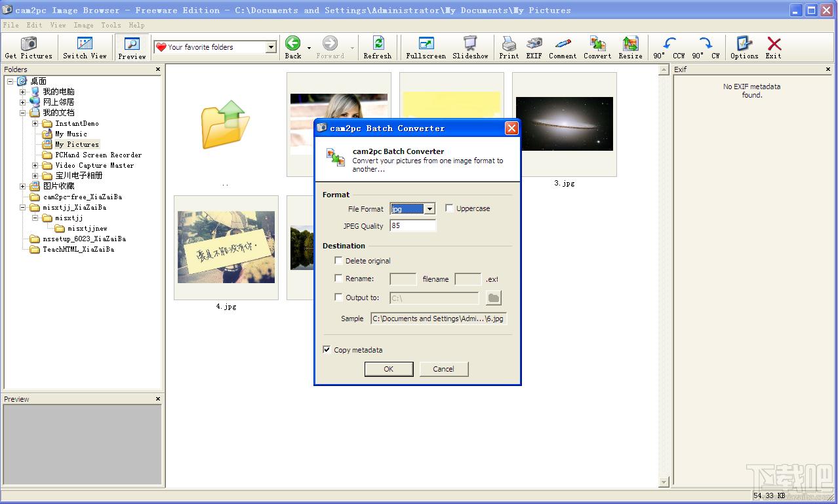Expand the Video Capture Master node
Viewport: 838px width, 504px height.
pos(35,165)
